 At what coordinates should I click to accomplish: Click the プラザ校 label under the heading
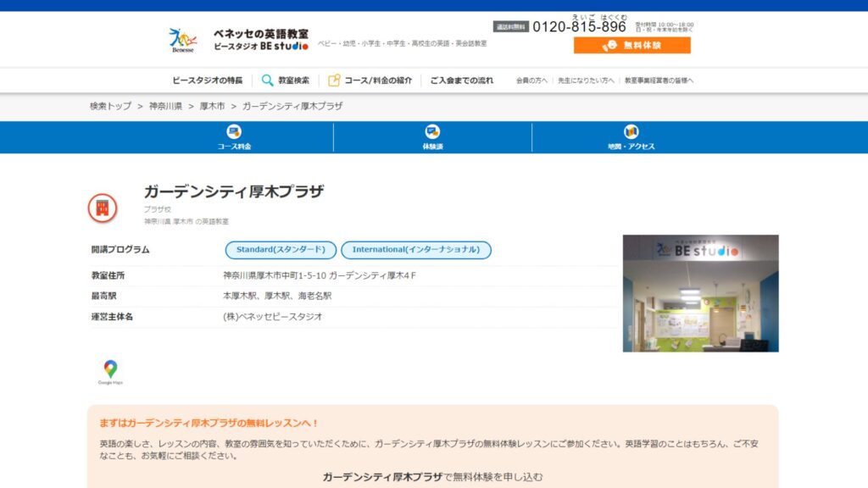click(158, 209)
